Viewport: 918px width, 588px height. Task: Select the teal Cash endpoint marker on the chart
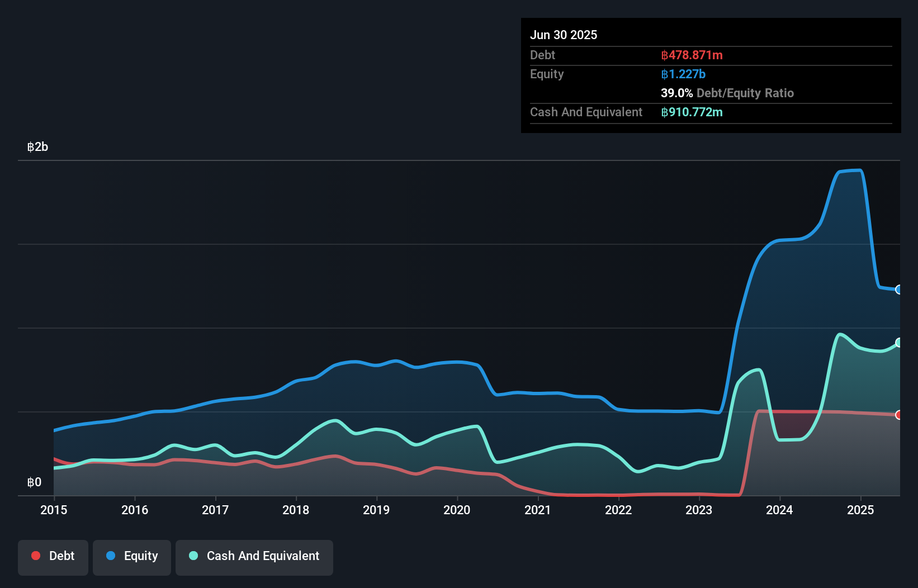[899, 343]
